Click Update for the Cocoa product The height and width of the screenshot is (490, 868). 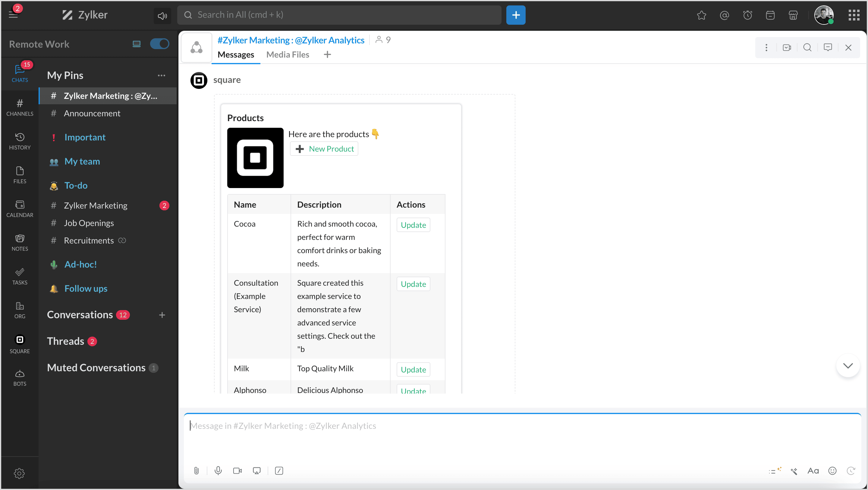tap(413, 225)
